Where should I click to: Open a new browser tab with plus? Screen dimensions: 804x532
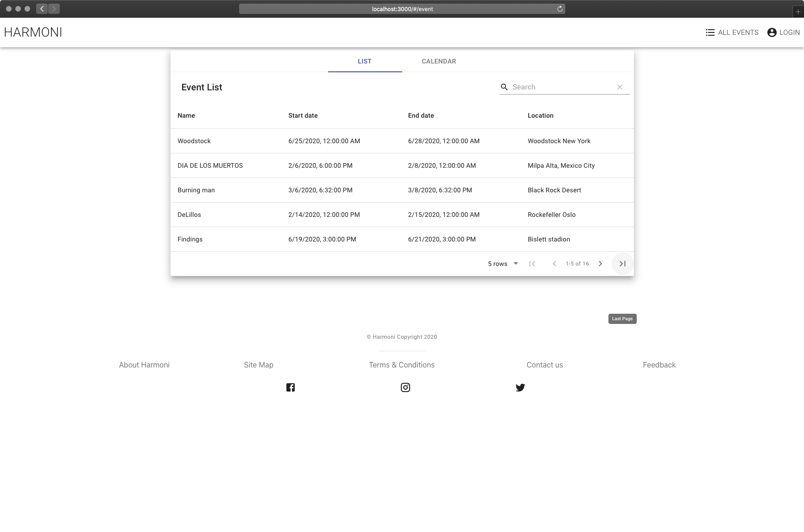pyautogui.click(x=798, y=12)
